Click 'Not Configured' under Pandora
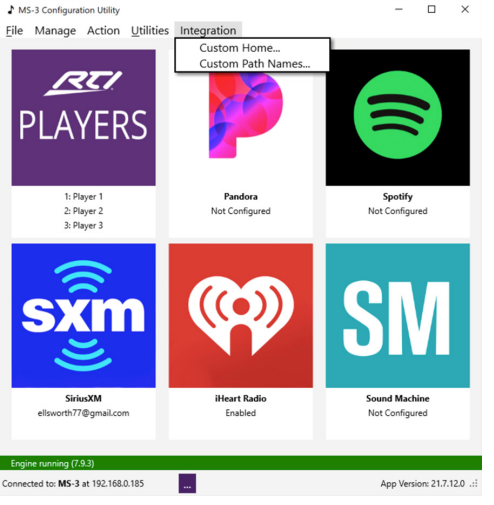The width and height of the screenshot is (494, 505). (x=241, y=211)
